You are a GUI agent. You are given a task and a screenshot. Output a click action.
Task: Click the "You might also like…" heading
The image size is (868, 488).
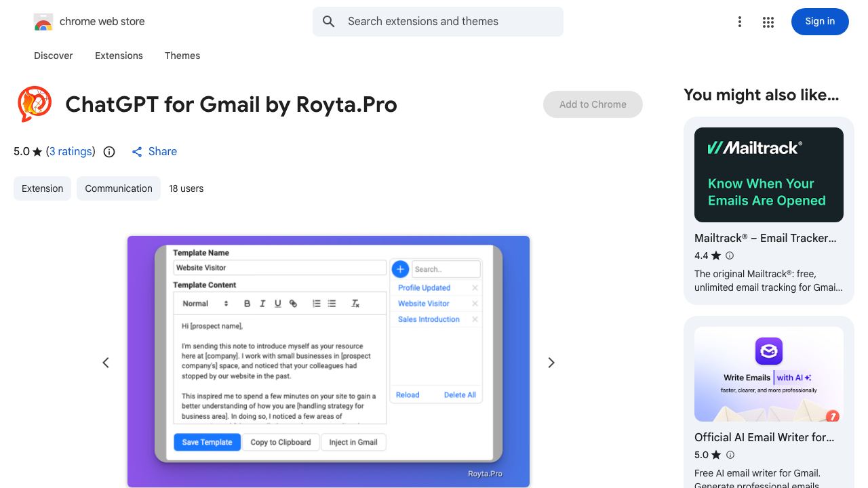coord(762,95)
